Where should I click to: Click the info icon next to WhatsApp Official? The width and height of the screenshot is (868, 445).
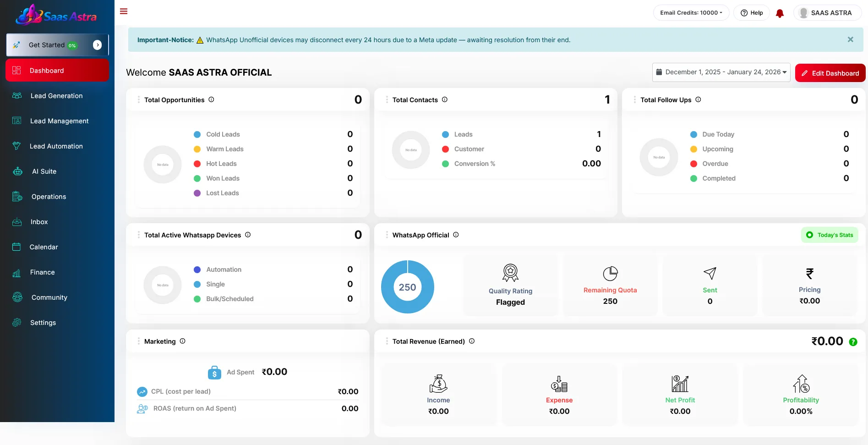[456, 235]
